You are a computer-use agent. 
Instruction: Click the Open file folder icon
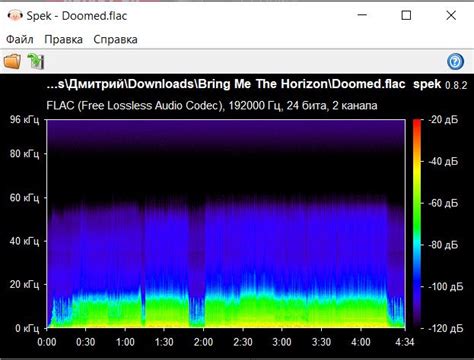(12, 61)
